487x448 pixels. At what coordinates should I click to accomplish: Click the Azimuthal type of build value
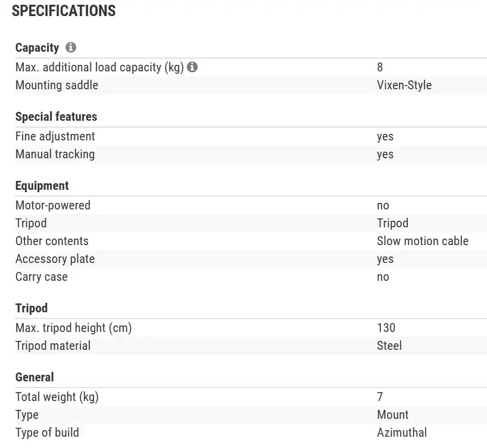[401, 433]
